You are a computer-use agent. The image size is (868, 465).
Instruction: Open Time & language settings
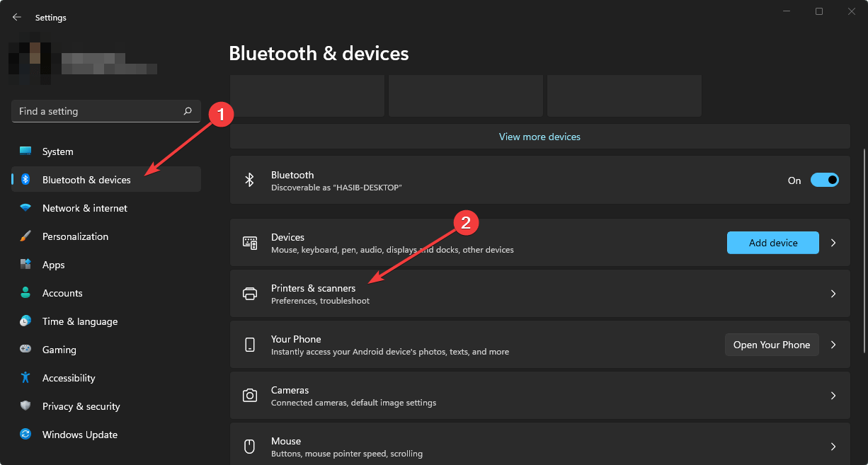coord(79,321)
